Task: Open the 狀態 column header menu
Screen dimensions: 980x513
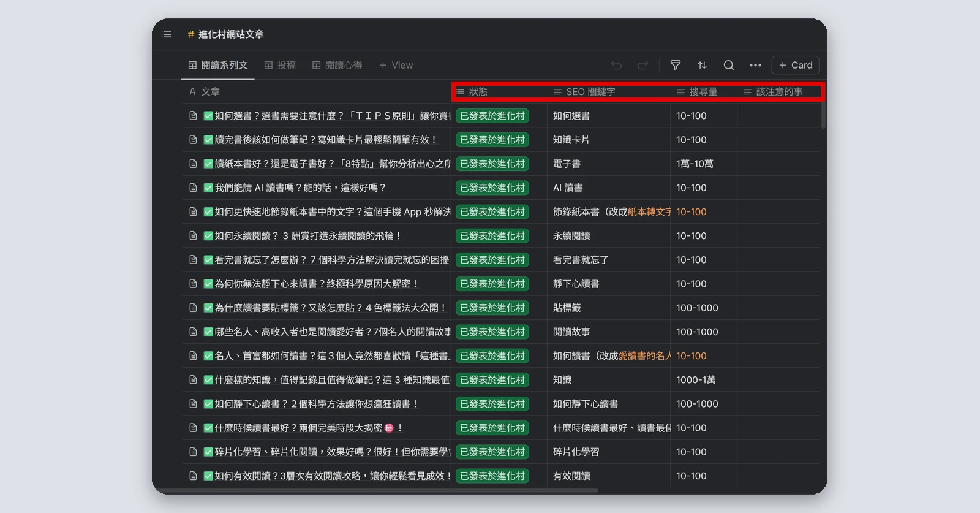Action: tap(472, 92)
